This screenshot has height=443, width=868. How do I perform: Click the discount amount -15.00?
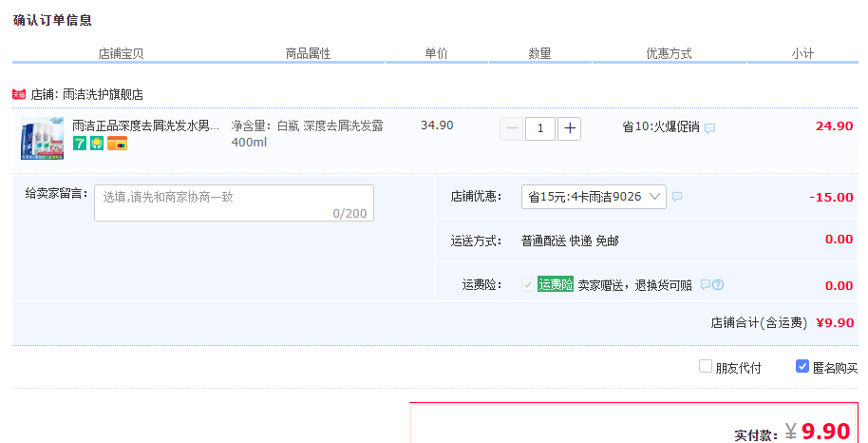point(831,197)
